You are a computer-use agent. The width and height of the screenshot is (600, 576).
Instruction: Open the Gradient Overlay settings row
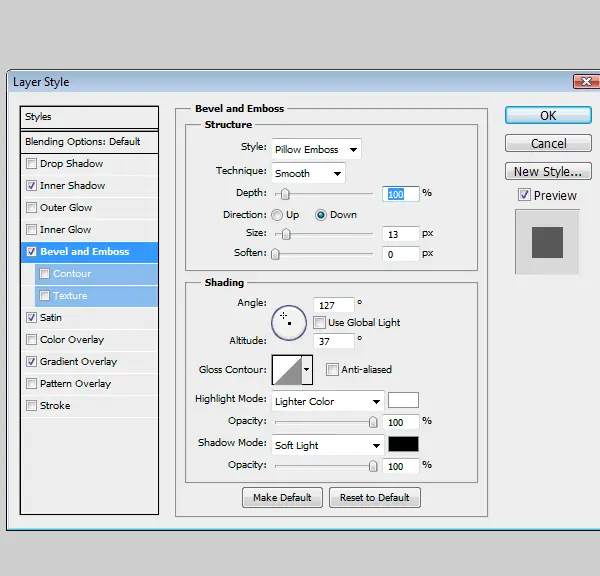point(89,362)
